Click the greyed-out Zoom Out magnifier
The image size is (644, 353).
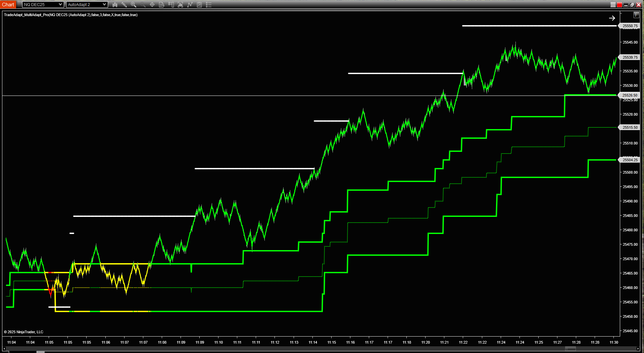click(143, 5)
